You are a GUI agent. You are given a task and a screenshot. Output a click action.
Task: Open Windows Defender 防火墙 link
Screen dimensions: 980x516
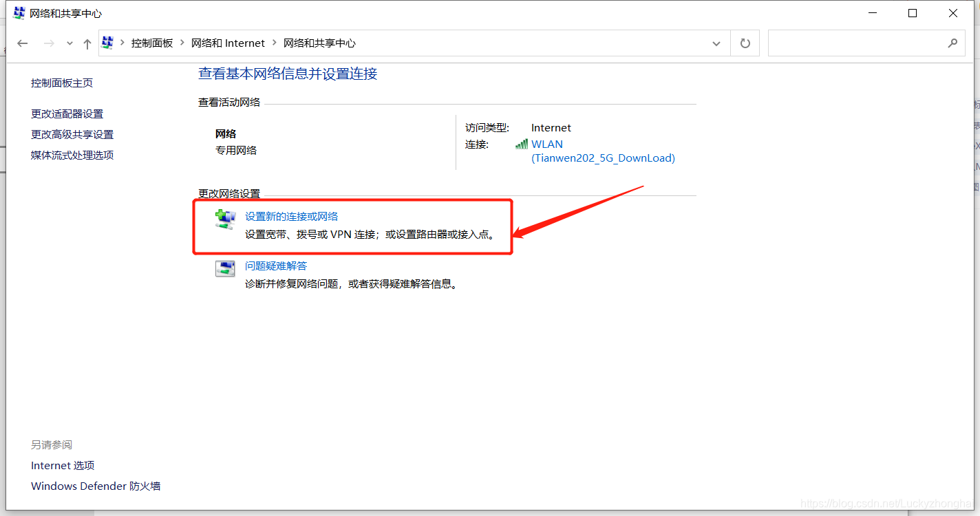click(96, 486)
